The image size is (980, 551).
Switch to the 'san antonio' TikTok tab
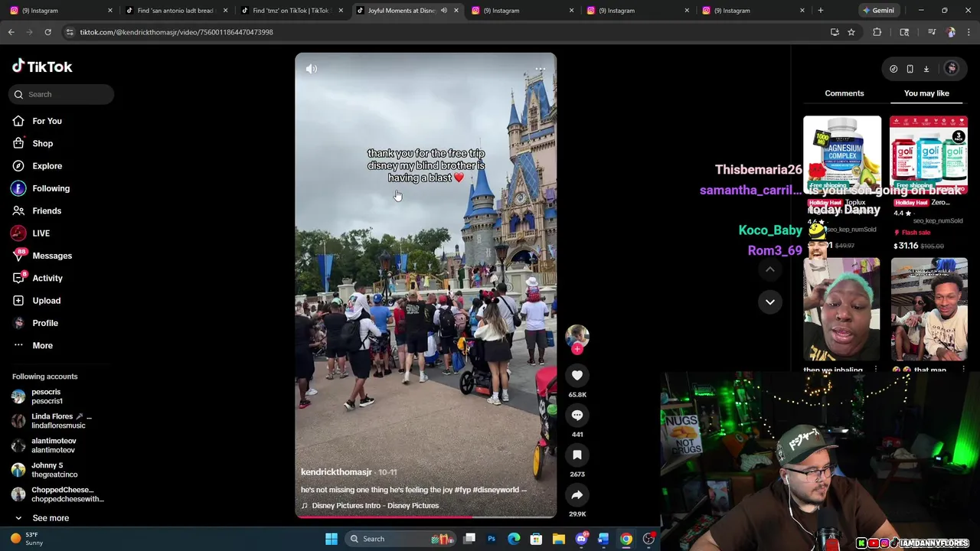175,11
